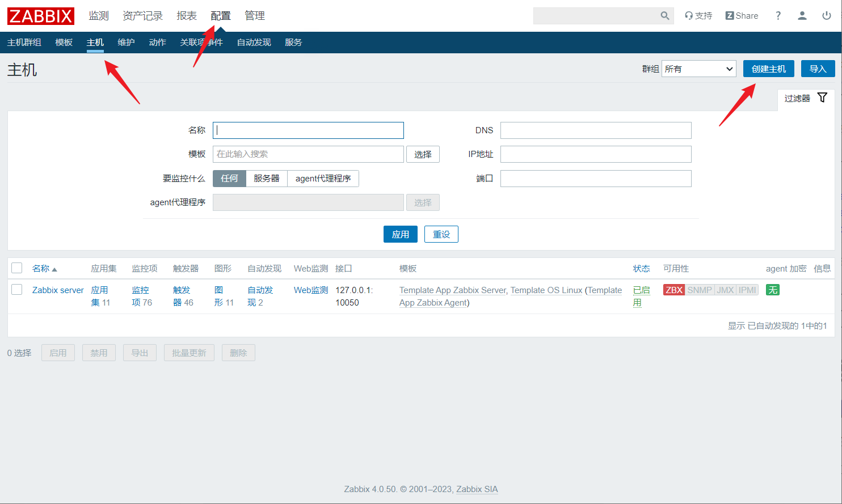842x504 pixels.
Task: Click the JMX availability badge
Action: 725,290
